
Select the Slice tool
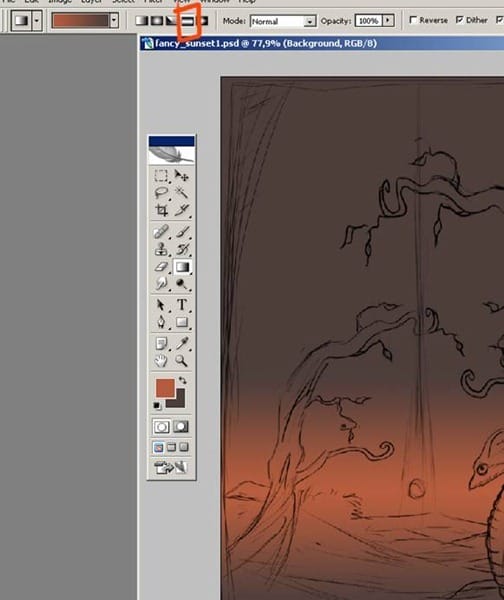pyautogui.click(x=181, y=210)
